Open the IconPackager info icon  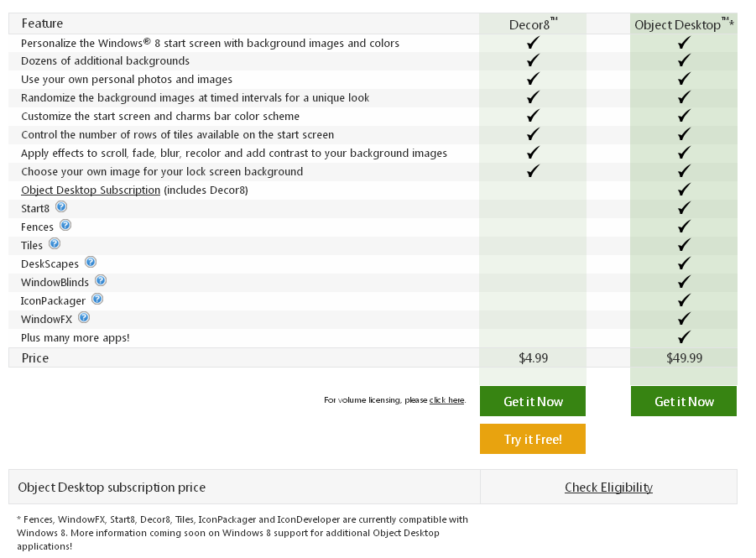[x=97, y=299]
